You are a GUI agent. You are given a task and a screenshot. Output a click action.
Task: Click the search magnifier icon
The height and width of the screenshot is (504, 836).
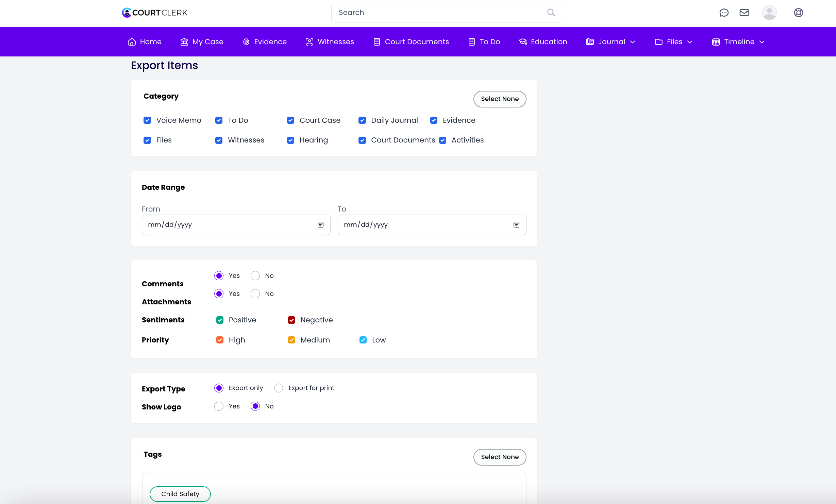coord(551,13)
